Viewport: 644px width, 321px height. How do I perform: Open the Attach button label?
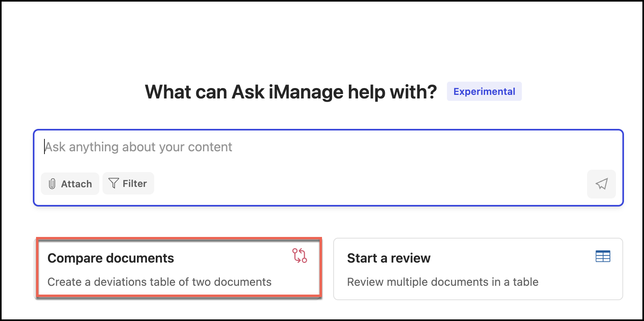[76, 184]
